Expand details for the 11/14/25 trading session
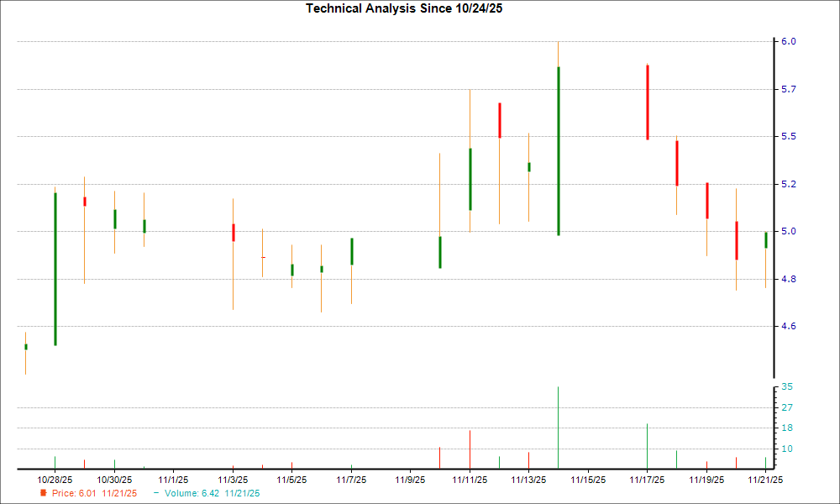Viewport: 840px width, 504px height. pyautogui.click(x=558, y=151)
